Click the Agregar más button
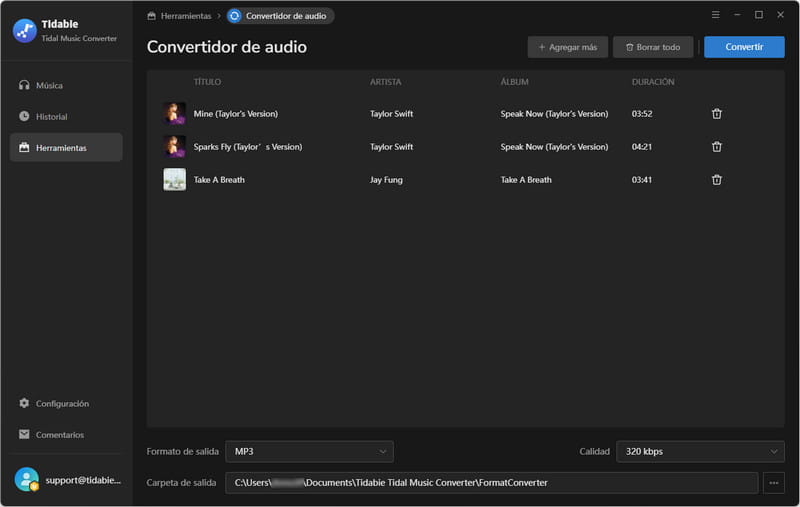Viewport: 800px width, 507px height. [567, 47]
